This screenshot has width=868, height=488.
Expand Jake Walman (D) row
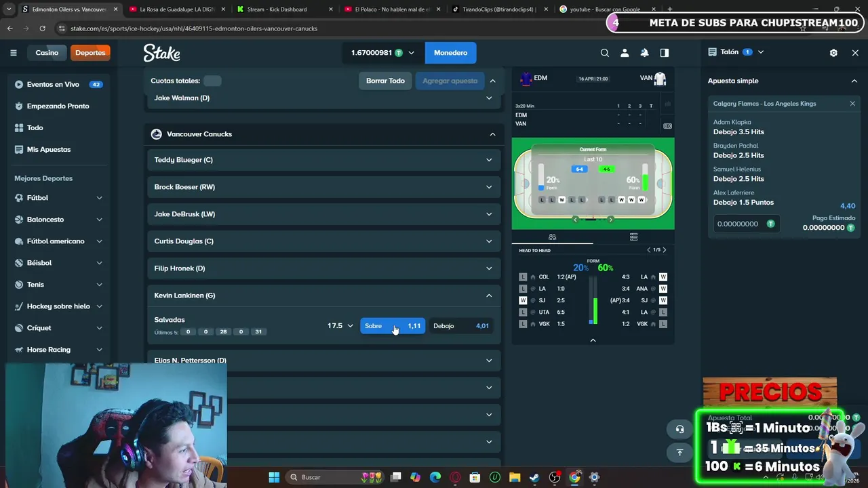[x=323, y=98]
